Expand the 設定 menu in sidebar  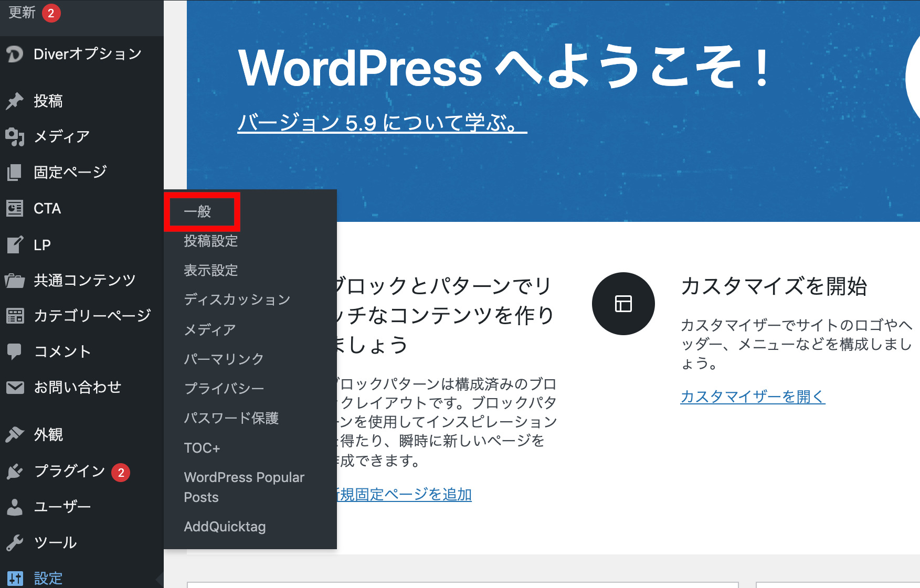(48, 578)
